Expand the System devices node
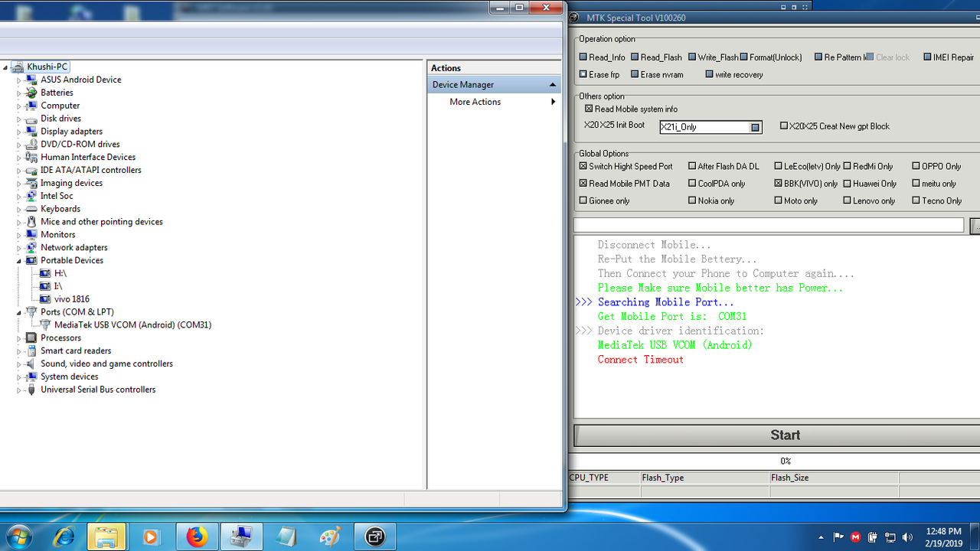 click(19, 377)
